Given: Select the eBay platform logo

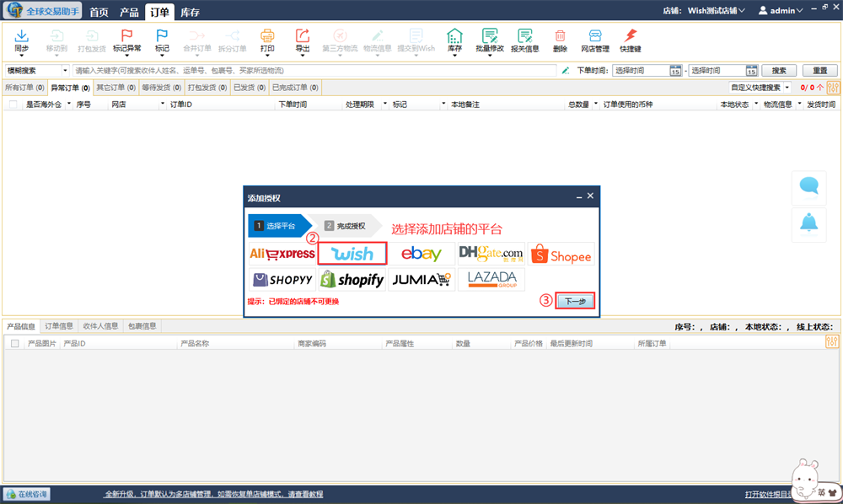Looking at the screenshot, I should point(421,254).
